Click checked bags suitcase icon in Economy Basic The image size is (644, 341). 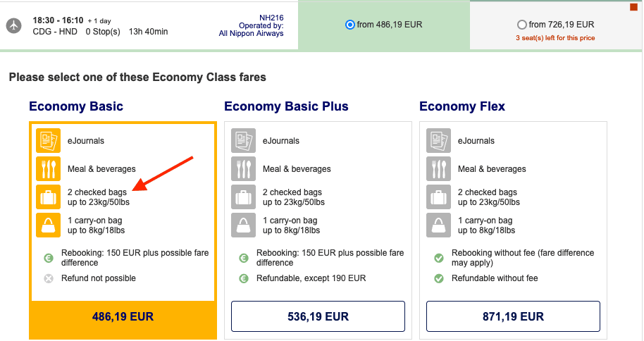click(x=48, y=197)
